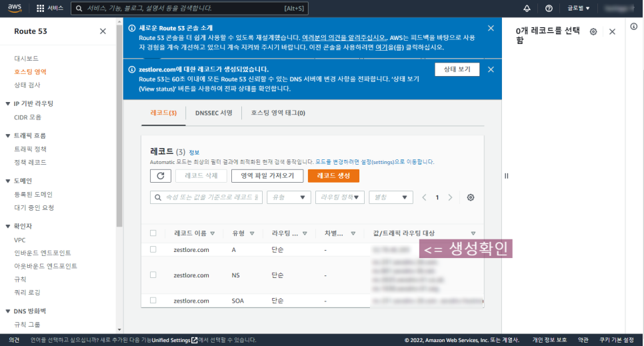Open 호스팅 영역 in the sidebar
Image resolution: width=644 pixels, height=346 pixels.
coord(31,71)
